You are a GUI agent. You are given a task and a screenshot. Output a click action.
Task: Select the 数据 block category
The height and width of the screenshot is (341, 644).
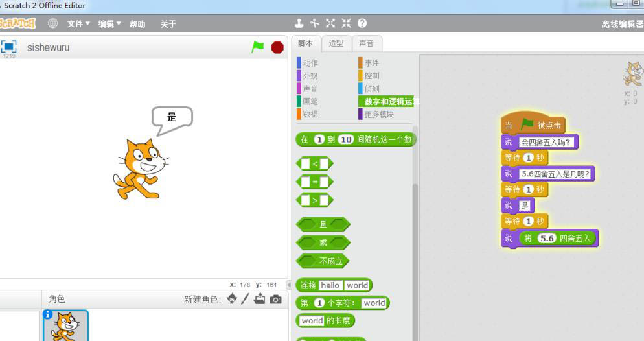click(x=307, y=114)
